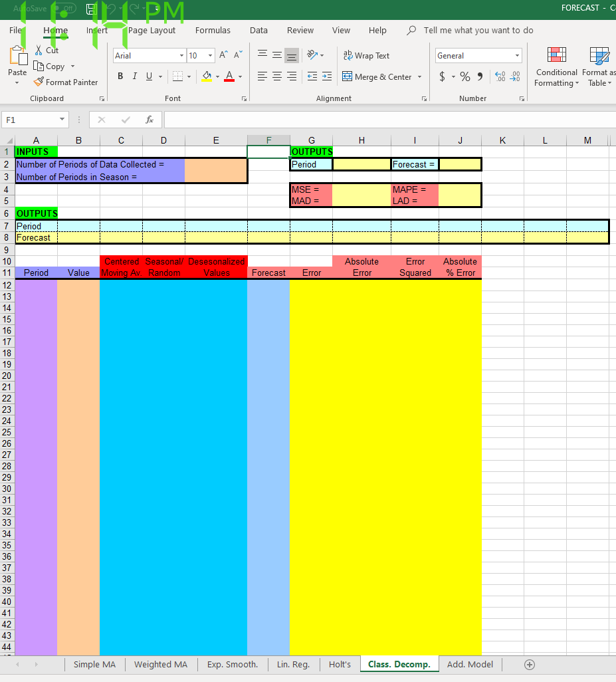
Task: Click the Insert Function fx icon
Action: pos(149,120)
